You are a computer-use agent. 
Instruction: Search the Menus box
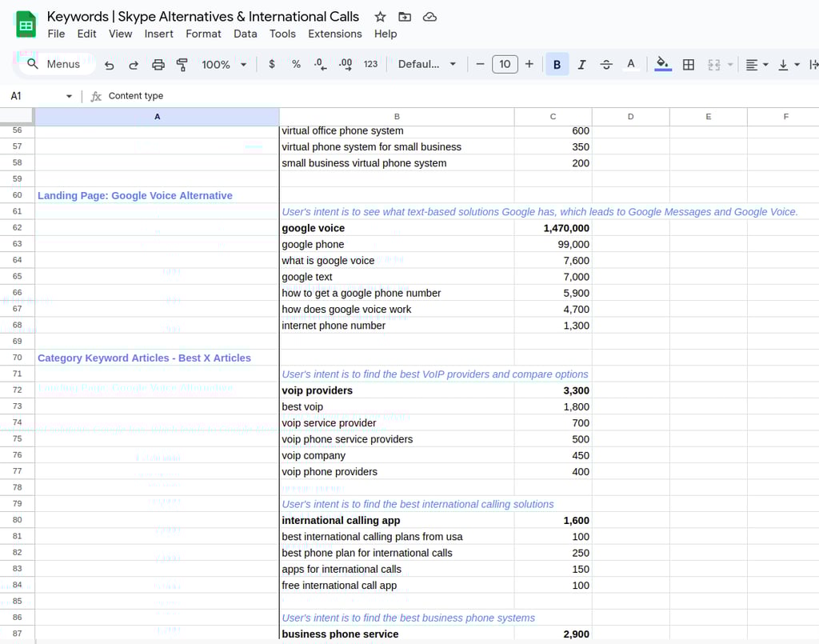(58, 64)
